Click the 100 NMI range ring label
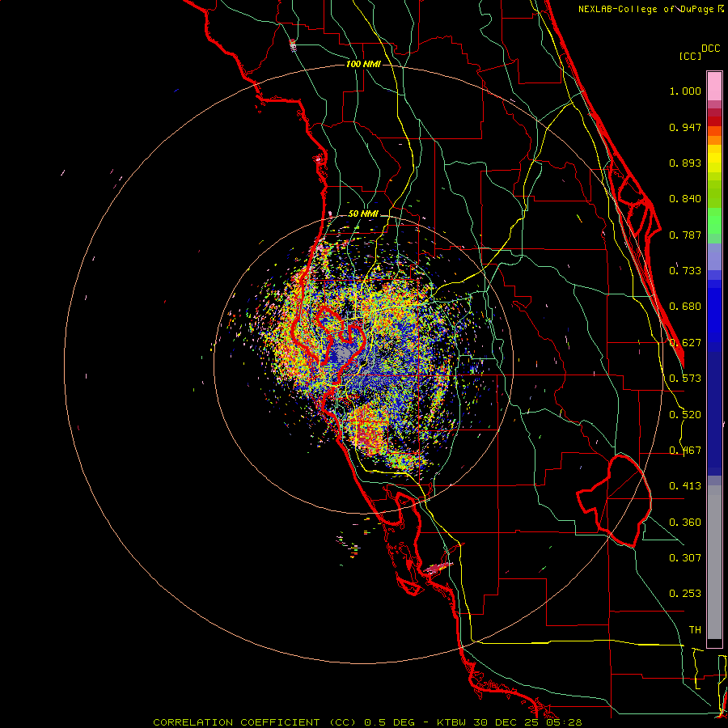 (363, 64)
